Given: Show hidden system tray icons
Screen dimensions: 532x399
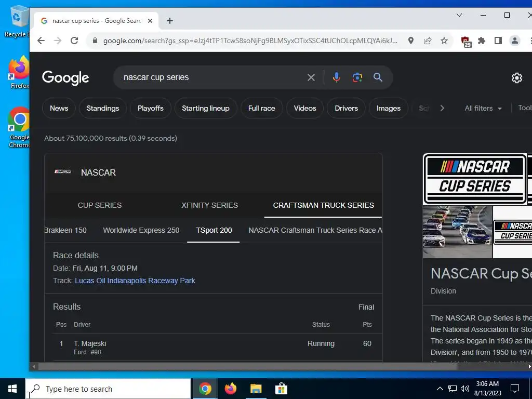Looking at the screenshot, I should coord(440,389).
